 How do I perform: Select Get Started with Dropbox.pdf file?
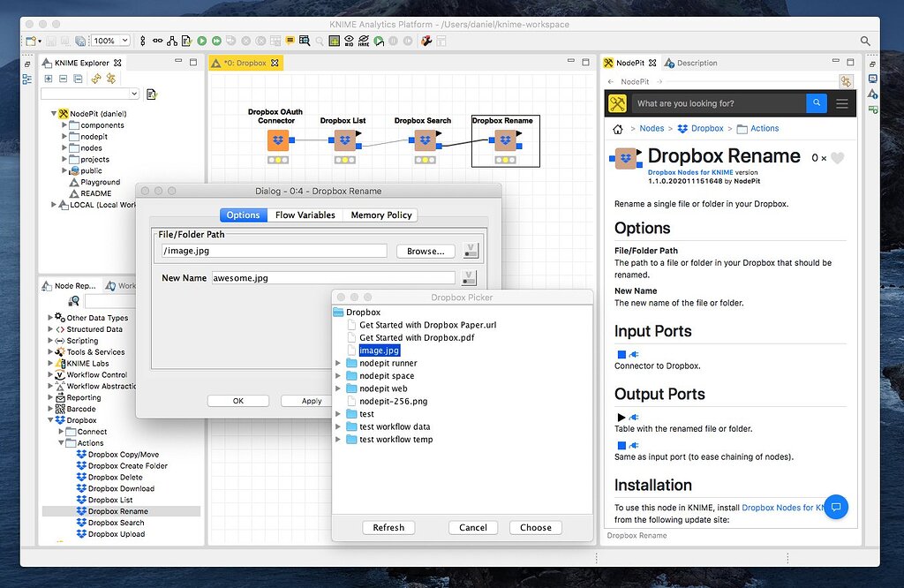(x=417, y=338)
